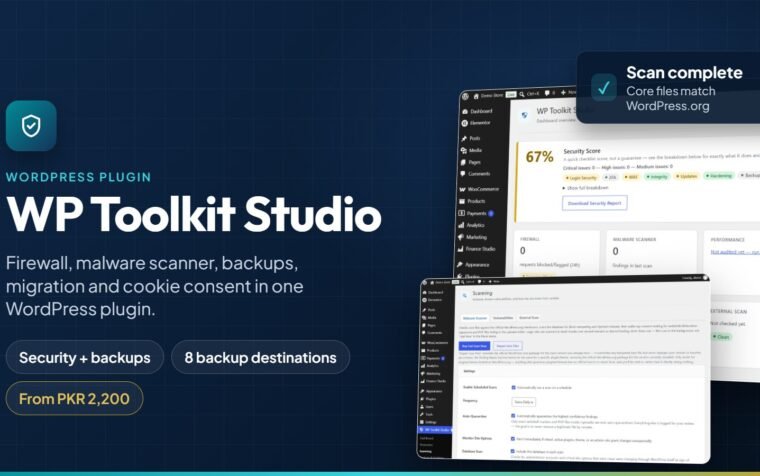The image size is (760, 476).
Task: Toggle the Monitor Site Options checkbox
Action: pos(513,439)
